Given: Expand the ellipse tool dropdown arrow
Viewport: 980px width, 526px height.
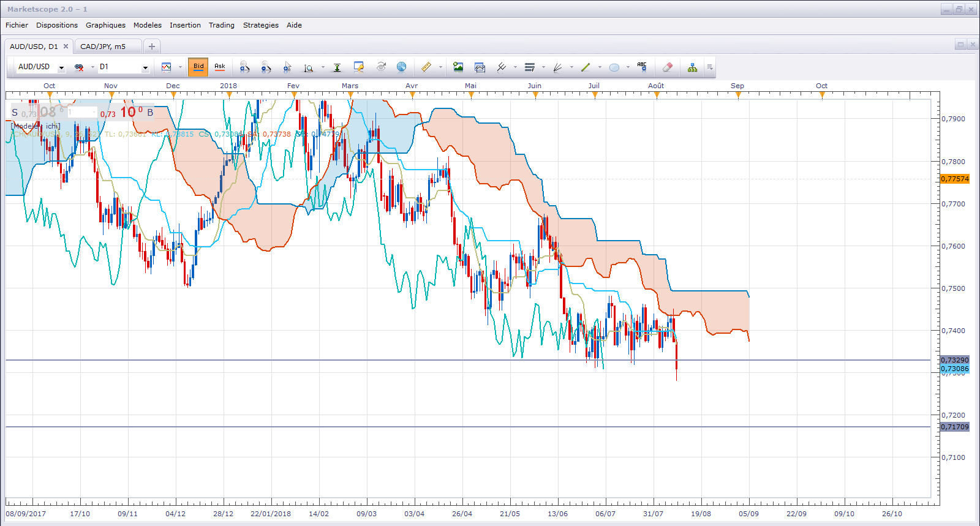Looking at the screenshot, I should coord(628,67).
